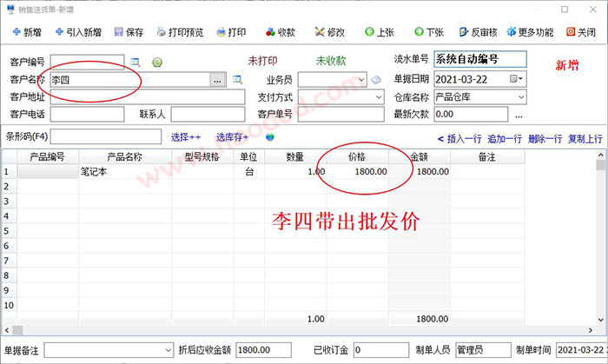Click the 型号规格 column header
This screenshot has width=608, height=364.
(202, 157)
